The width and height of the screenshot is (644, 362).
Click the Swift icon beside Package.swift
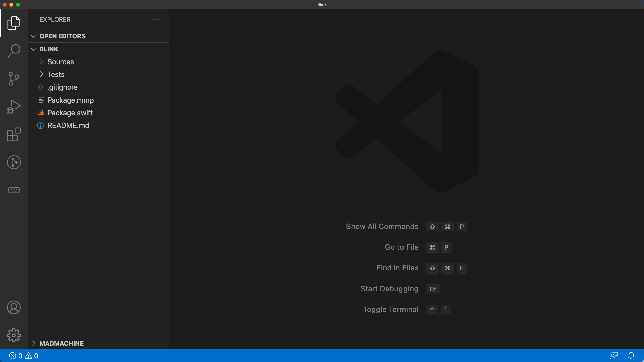coord(41,113)
